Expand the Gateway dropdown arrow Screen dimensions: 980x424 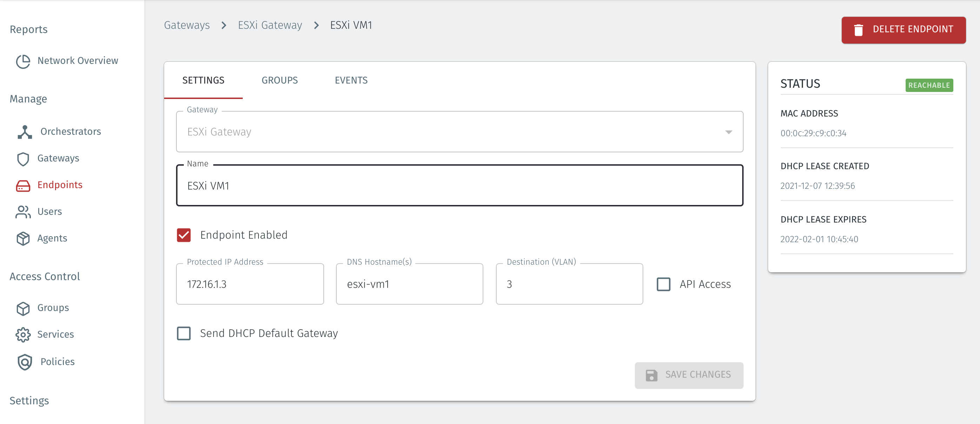click(x=728, y=132)
